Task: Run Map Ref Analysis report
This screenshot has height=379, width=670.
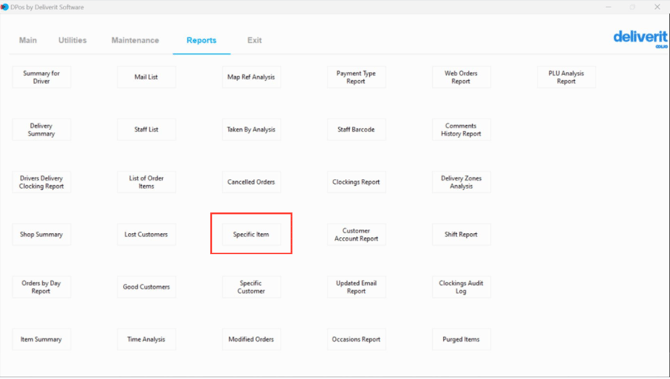Action: (x=251, y=77)
